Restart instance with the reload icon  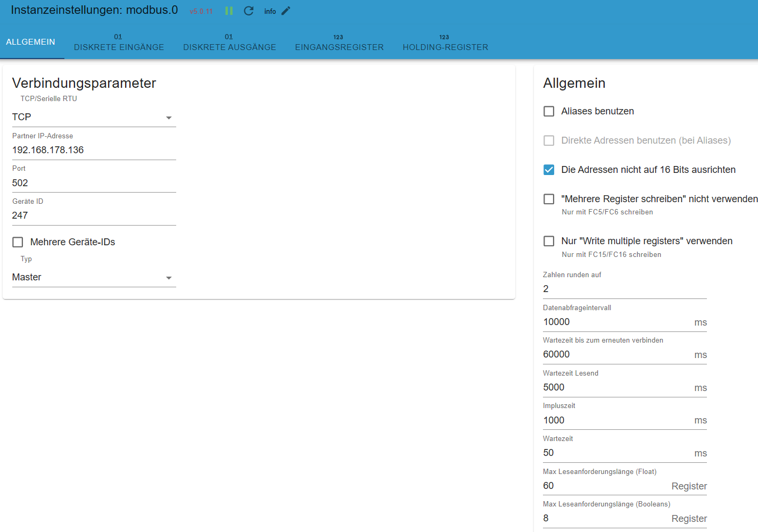[x=249, y=11]
